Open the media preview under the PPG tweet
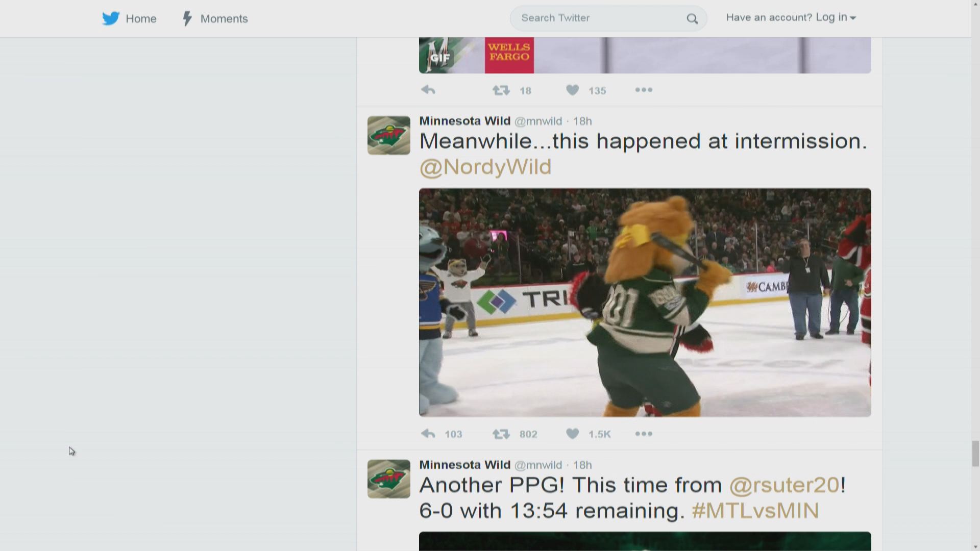Image resolution: width=980 pixels, height=551 pixels. pos(645,541)
